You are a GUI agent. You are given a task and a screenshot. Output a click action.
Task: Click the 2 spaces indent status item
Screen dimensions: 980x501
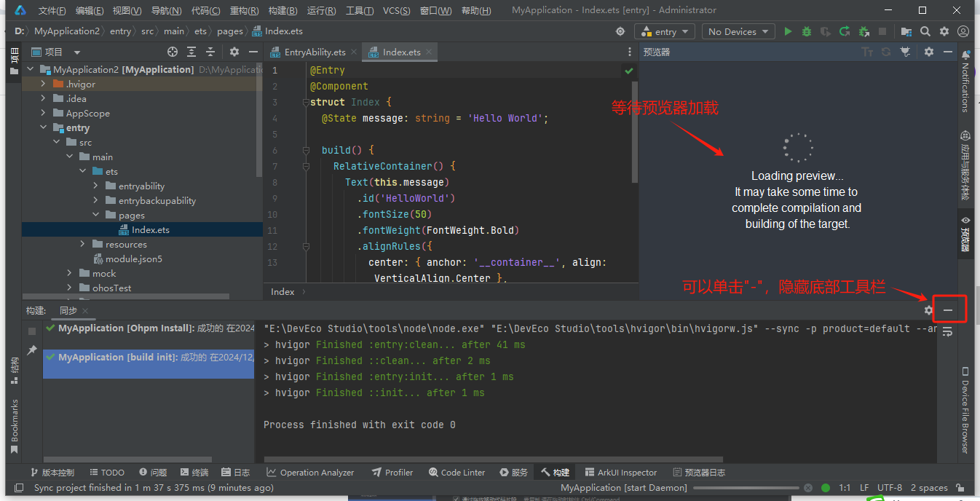[930, 488]
